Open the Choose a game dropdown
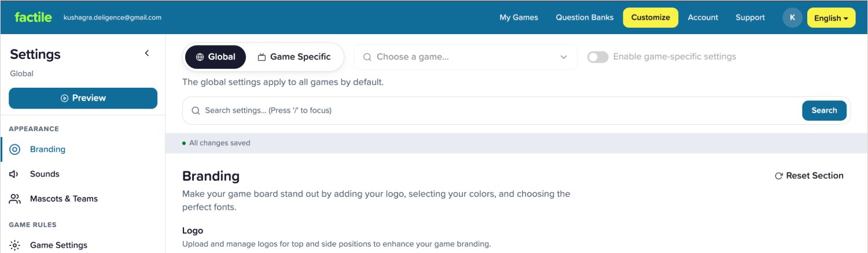This screenshot has height=253, width=868. [466, 57]
